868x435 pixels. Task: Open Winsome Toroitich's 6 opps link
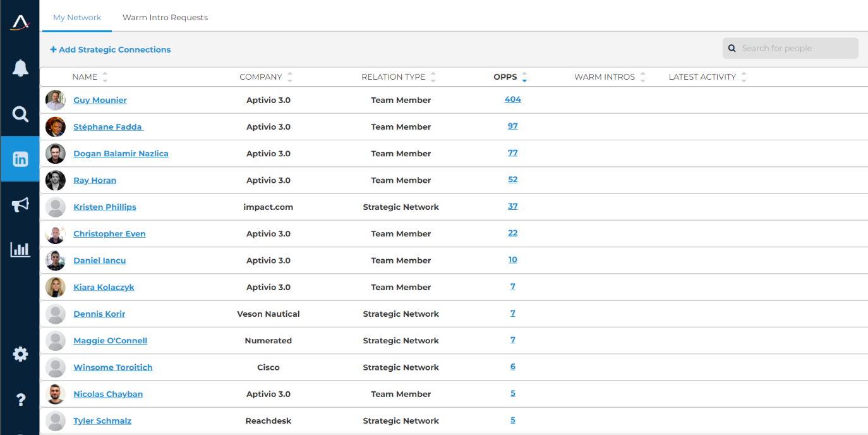click(513, 366)
